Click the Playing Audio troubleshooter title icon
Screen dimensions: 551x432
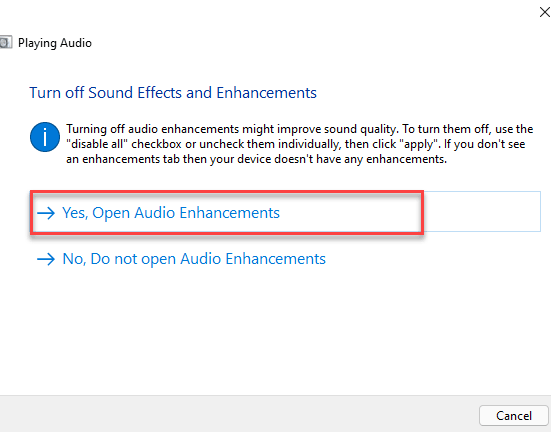6,43
